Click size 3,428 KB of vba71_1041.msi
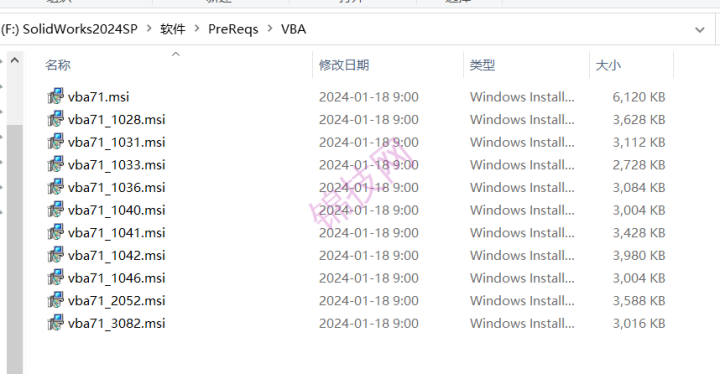This screenshot has height=374, width=720. (639, 233)
